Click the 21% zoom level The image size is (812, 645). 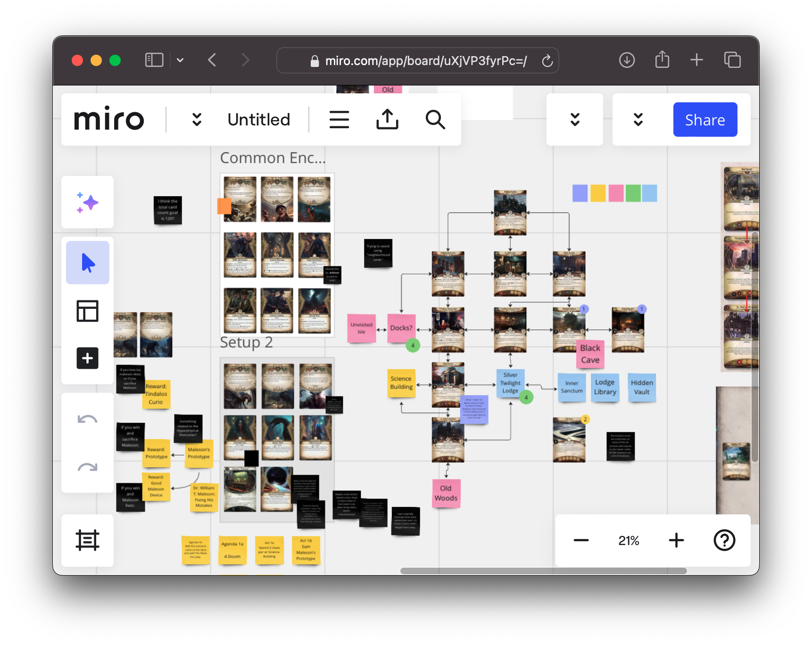tap(629, 540)
